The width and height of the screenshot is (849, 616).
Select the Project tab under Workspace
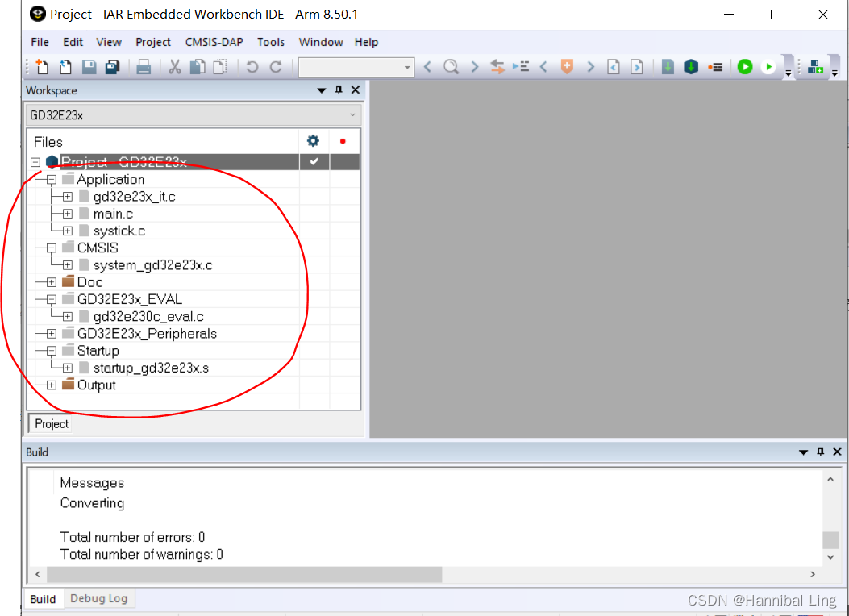coord(52,424)
